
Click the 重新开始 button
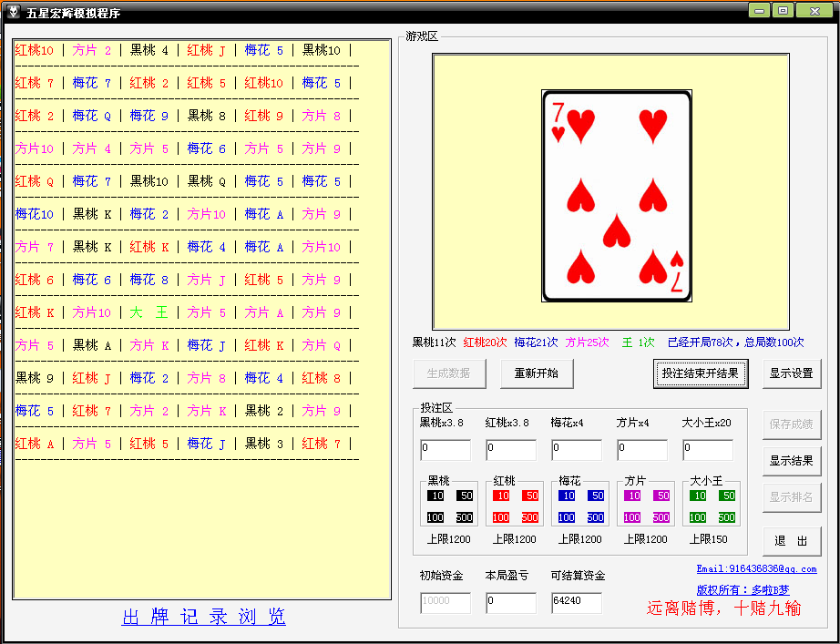[537, 373]
